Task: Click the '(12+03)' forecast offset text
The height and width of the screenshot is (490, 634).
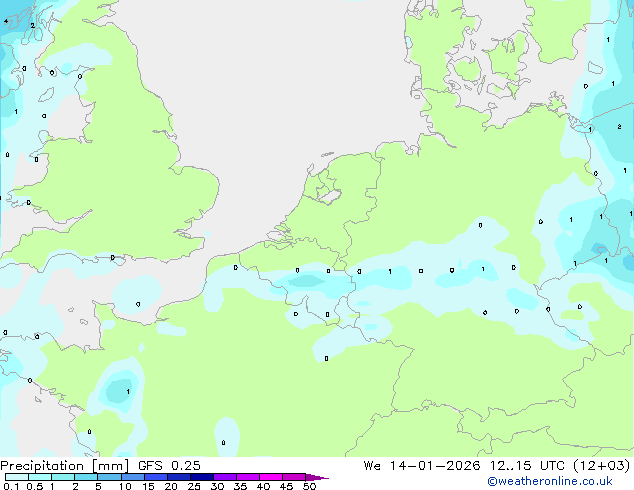Action: (602, 466)
